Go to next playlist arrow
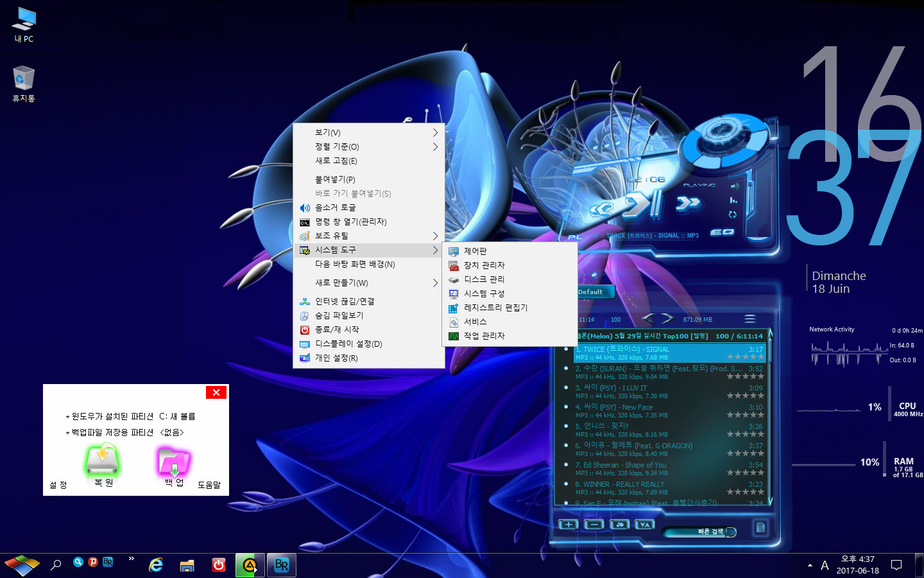This screenshot has width=924, height=578. pyautogui.click(x=667, y=318)
